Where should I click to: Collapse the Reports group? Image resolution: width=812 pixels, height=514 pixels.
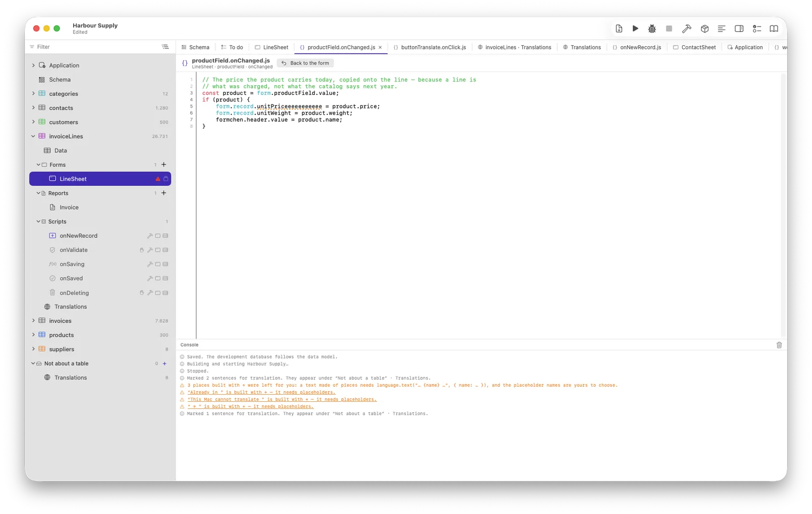pos(39,193)
